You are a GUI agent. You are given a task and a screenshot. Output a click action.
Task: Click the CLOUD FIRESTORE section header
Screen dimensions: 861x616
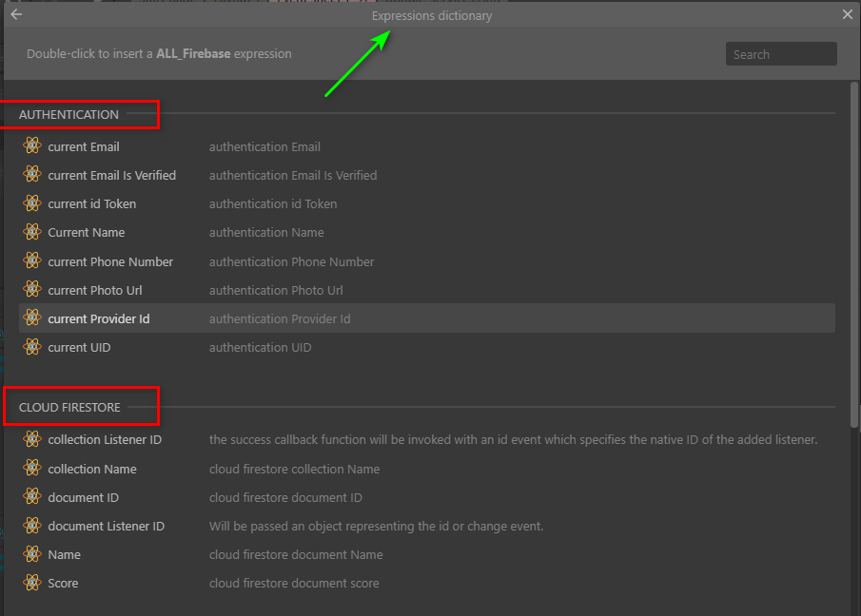click(69, 407)
